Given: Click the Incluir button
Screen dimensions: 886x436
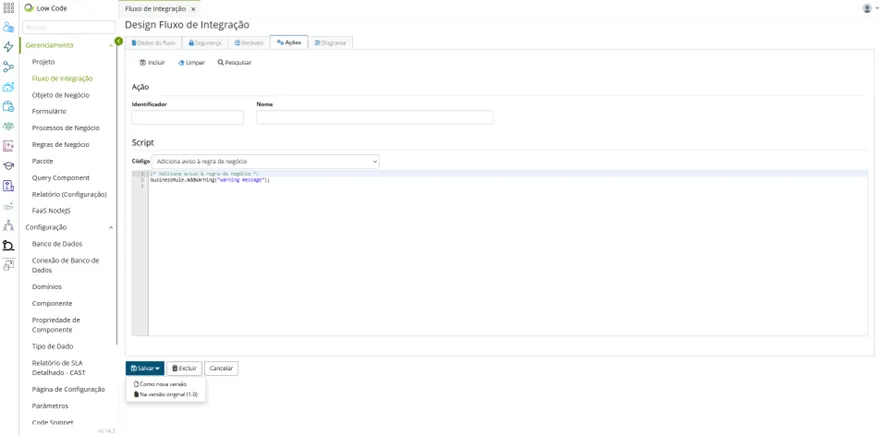Looking at the screenshot, I should [x=152, y=63].
